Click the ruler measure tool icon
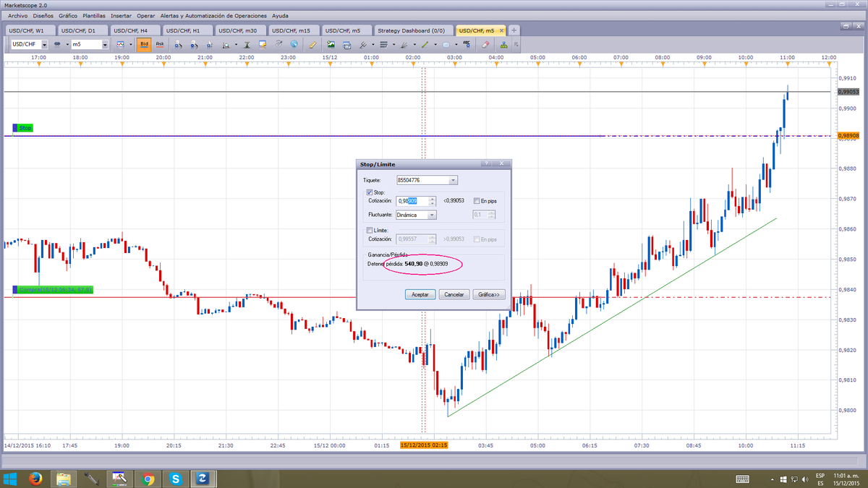Screen dimensions: 868x488 (x=312, y=44)
